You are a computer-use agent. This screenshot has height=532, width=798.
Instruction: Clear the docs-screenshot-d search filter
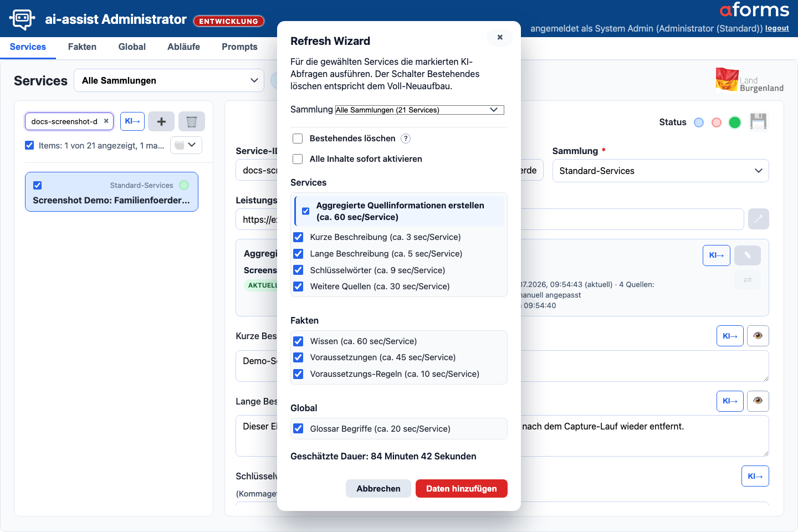[106, 121]
